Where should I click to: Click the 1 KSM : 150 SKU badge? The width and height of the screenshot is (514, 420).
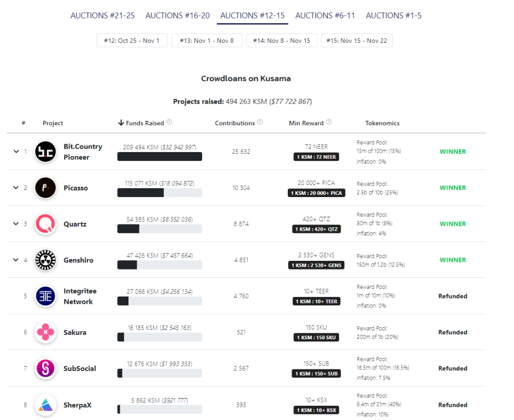point(316,338)
